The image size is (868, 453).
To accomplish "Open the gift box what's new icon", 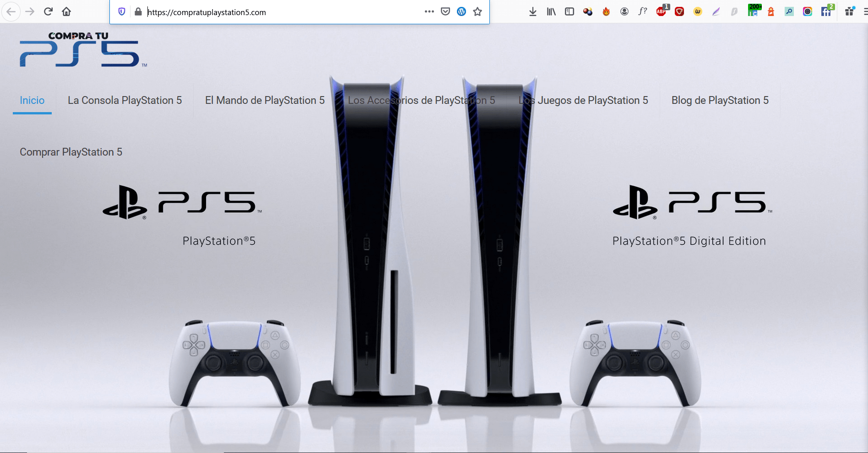I will click(850, 11).
